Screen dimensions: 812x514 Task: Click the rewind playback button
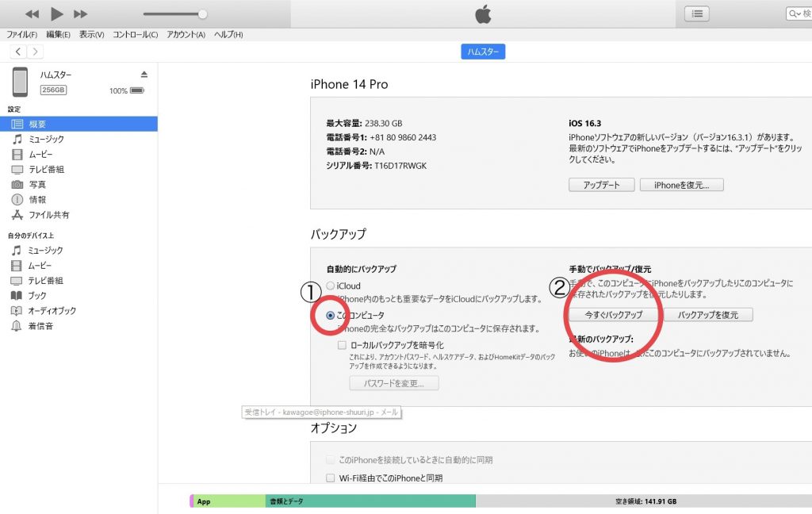[x=32, y=14]
